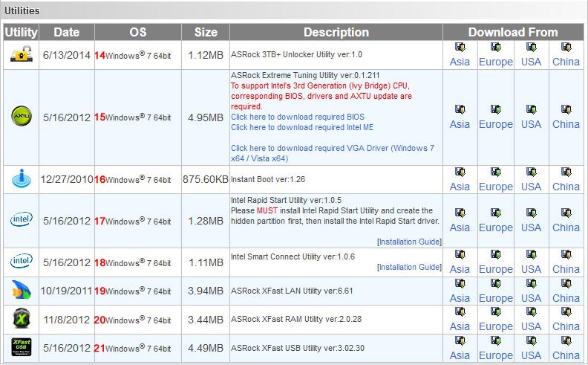Screen dimensions: 588x365
Task: Click Asia download icon for 3TB+ Unlocker
Action: tap(460, 48)
